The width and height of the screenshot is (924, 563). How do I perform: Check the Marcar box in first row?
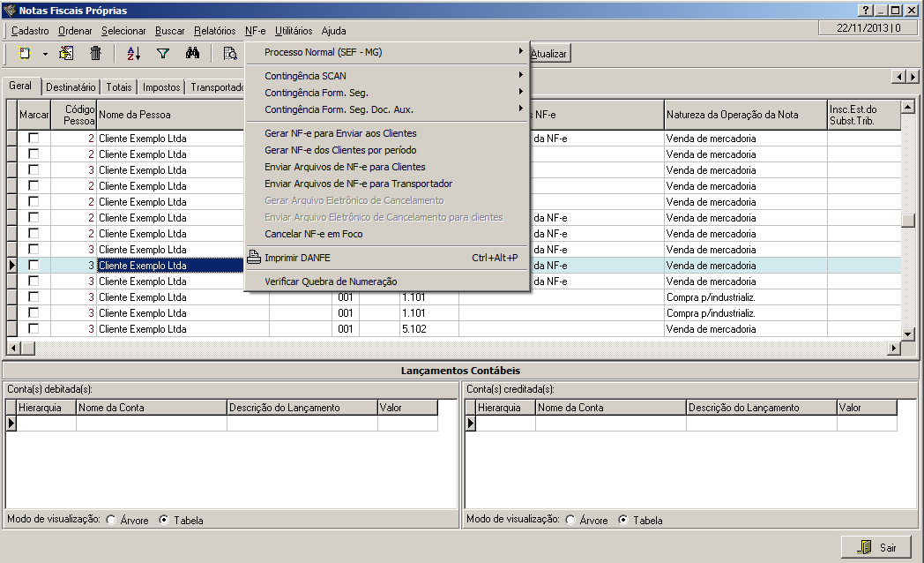pyautogui.click(x=34, y=139)
